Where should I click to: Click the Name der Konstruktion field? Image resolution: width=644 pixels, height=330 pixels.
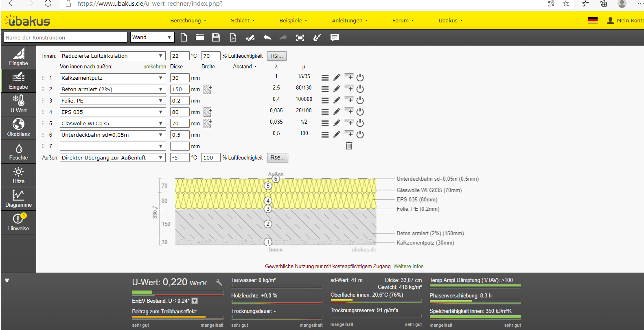[x=65, y=37]
